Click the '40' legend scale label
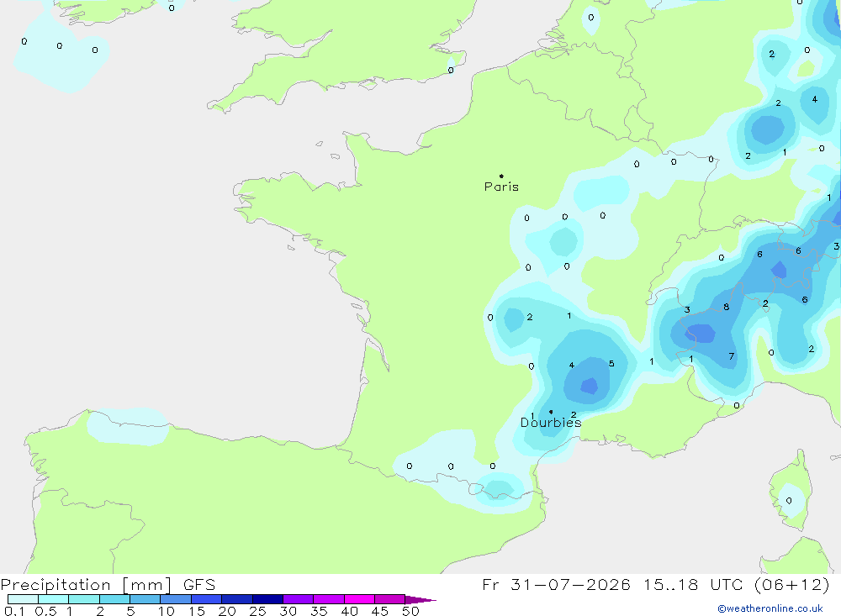 click(349, 611)
